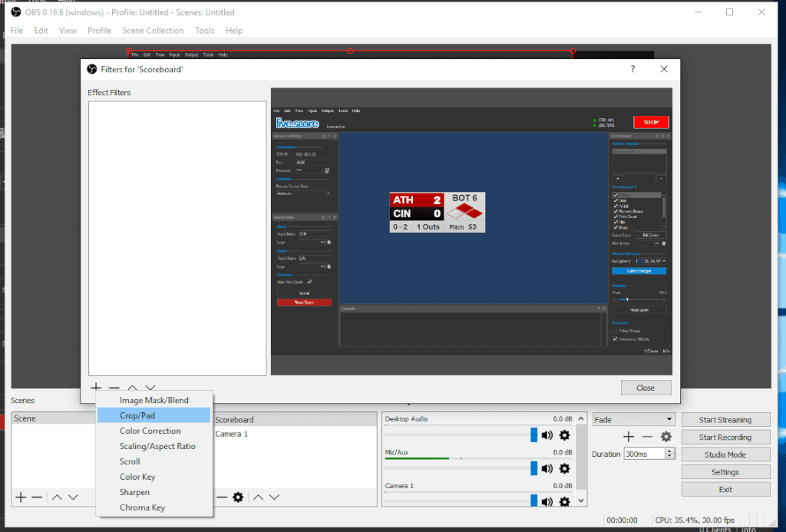Open the Settings button

point(725,472)
